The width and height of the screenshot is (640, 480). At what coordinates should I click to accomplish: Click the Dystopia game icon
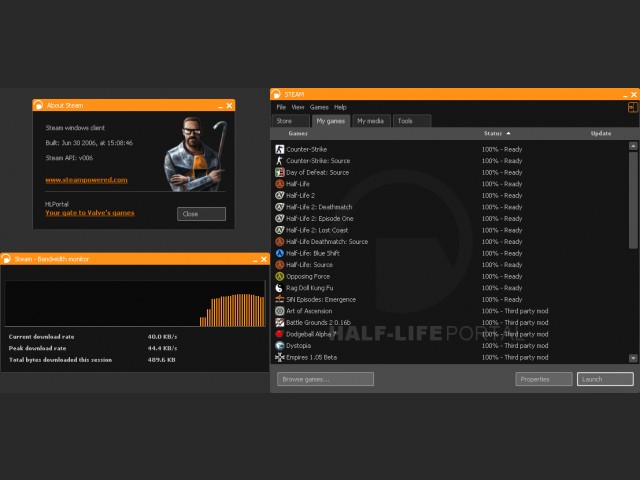[x=280, y=346]
